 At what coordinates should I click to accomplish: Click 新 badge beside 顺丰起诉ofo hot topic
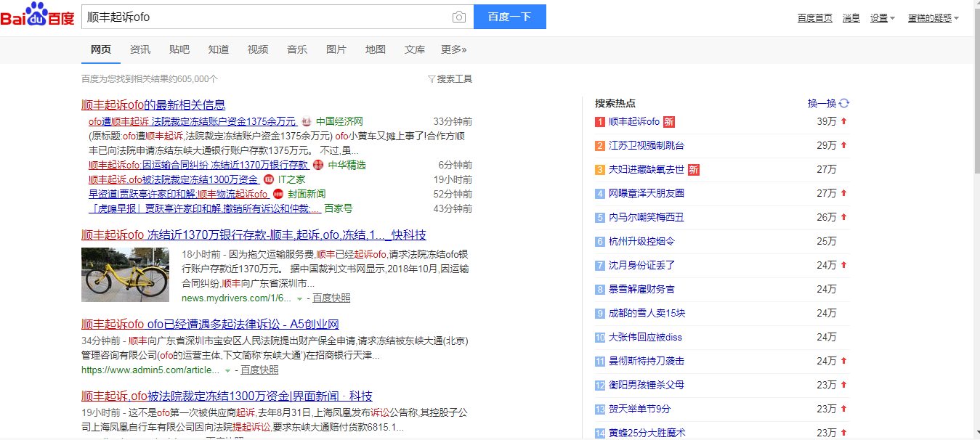tap(669, 122)
